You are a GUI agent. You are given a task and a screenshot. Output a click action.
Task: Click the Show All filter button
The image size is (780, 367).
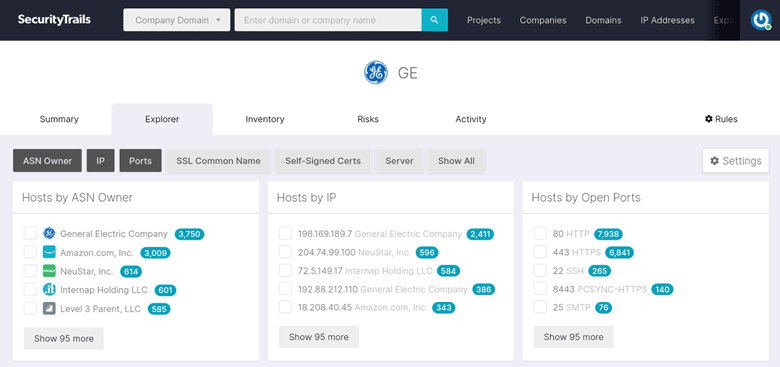tap(456, 161)
